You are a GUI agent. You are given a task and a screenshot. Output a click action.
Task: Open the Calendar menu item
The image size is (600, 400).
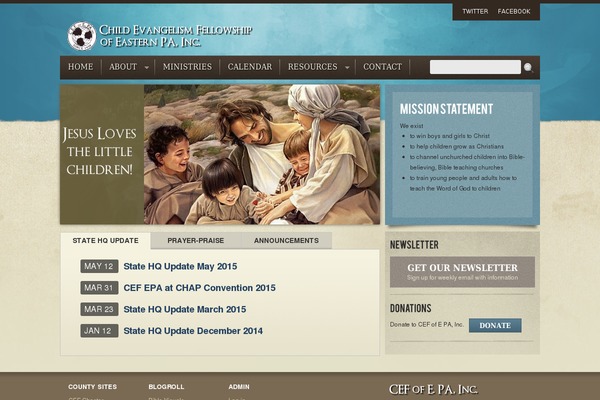(250, 67)
